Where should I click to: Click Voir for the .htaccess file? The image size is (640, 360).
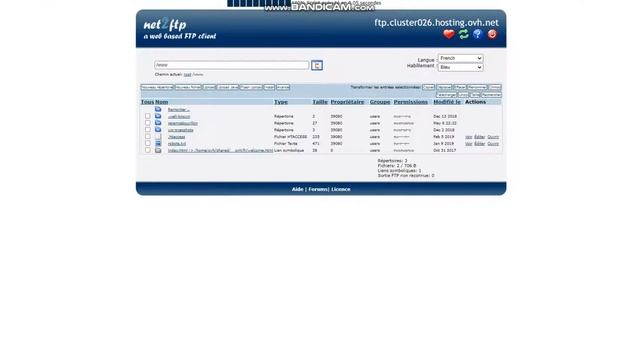[469, 137]
